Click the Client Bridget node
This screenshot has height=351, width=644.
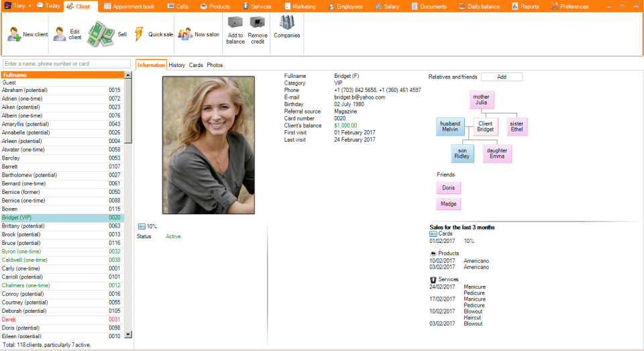point(485,127)
